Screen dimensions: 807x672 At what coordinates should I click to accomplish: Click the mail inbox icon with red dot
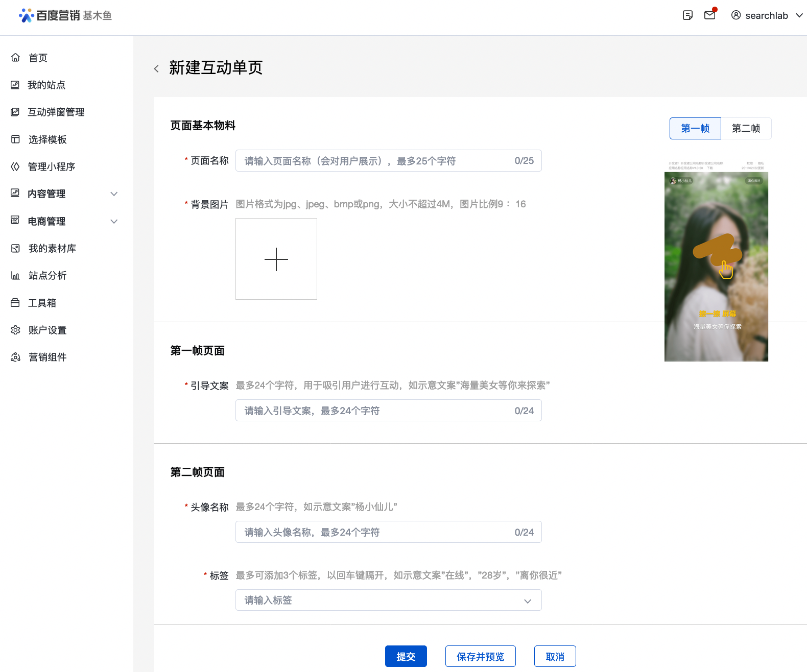pos(709,15)
